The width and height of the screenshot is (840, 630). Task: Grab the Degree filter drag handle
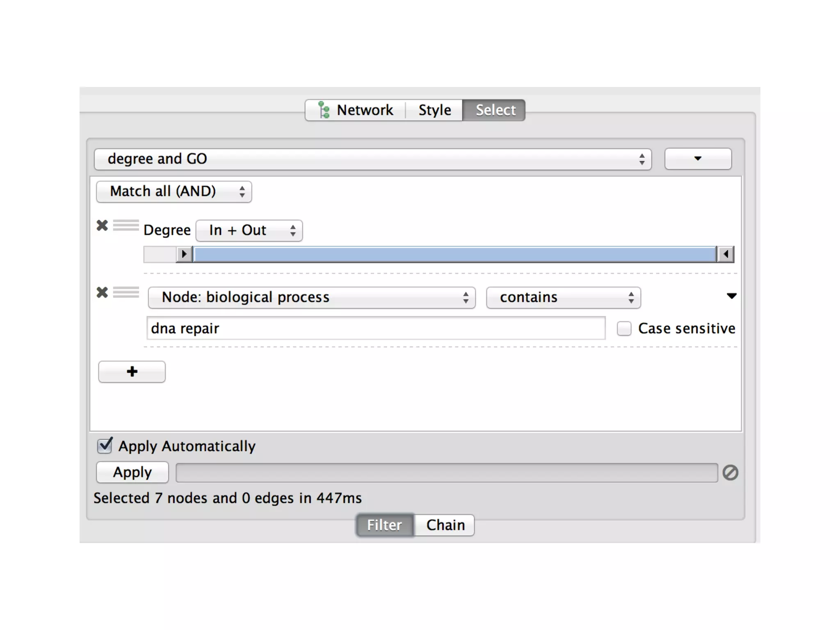(126, 225)
